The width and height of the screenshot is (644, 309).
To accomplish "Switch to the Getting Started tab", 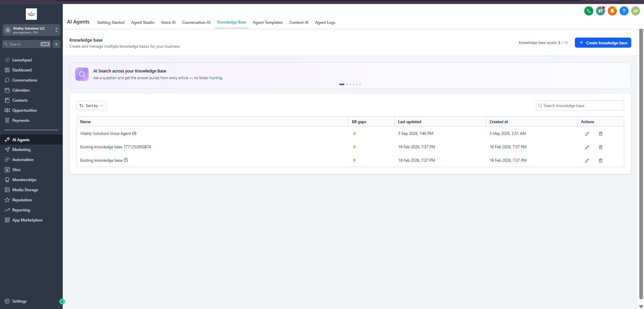I will (111, 22).
